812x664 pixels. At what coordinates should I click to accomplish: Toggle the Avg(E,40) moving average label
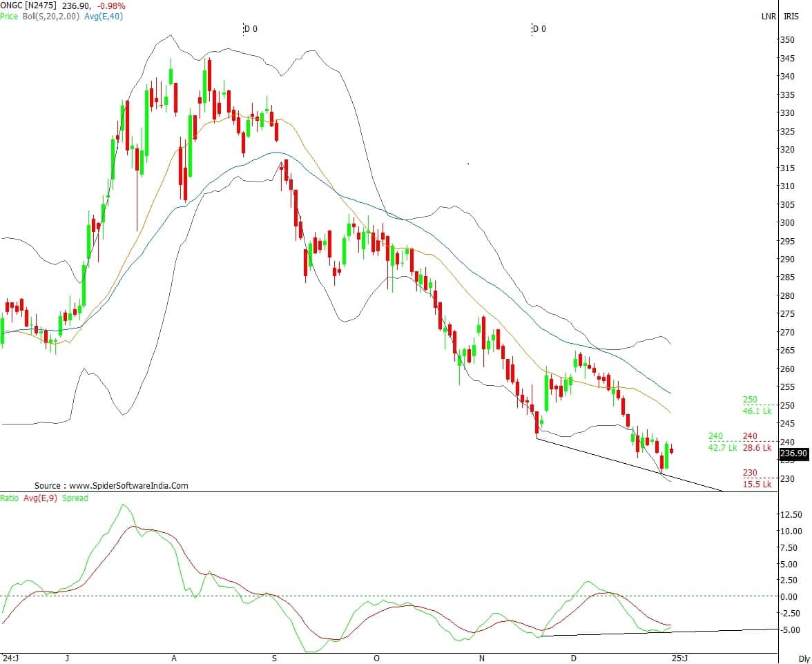click(x=104, y=16)
